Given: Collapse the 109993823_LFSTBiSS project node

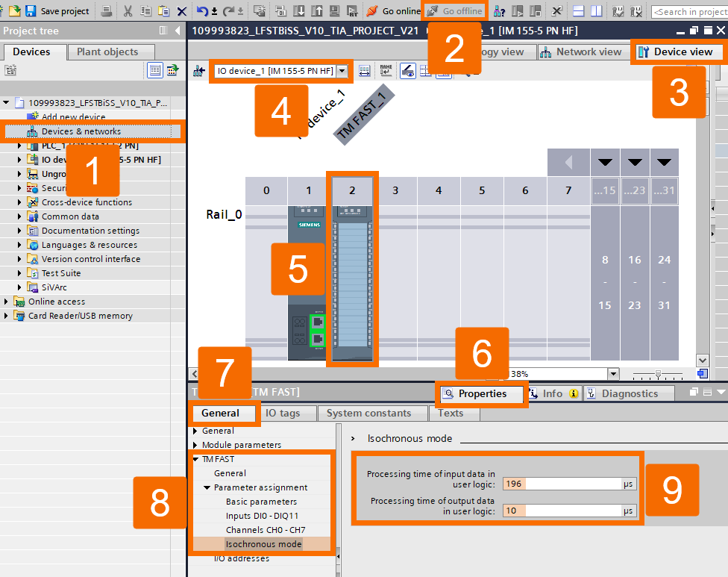Looking at the screenshot, I should pos(6,103).
